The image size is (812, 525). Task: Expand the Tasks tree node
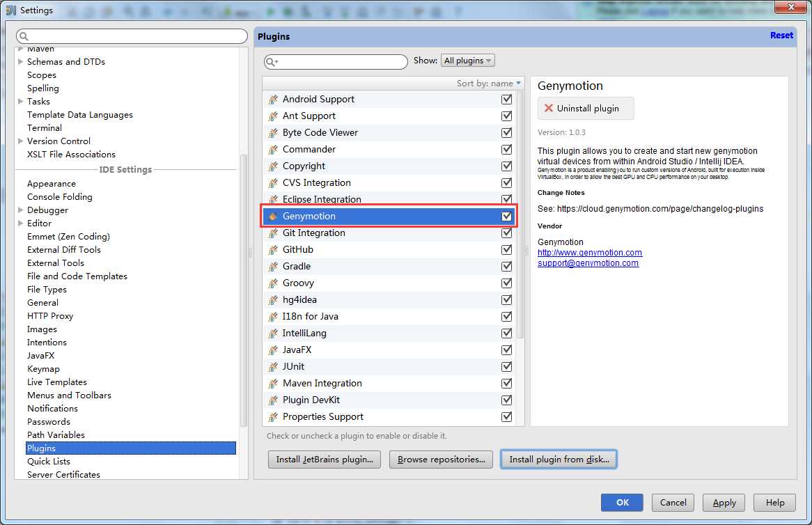tap(20, 102)
